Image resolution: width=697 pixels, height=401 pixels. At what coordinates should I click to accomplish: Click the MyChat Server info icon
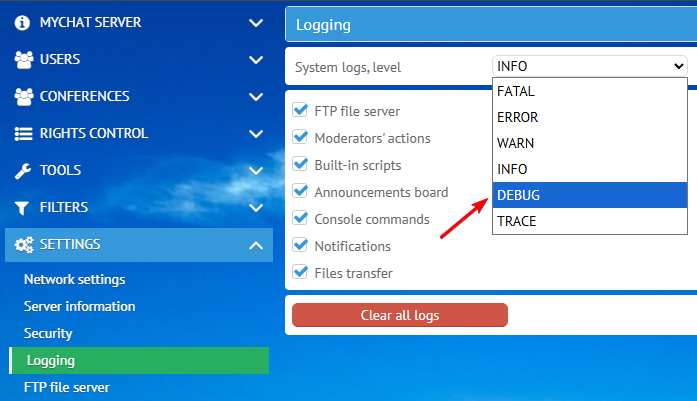(x=22, y=23)
